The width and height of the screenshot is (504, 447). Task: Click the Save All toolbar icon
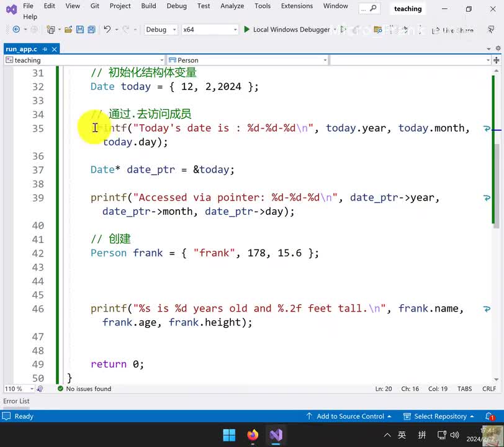click(x=91, y=30)
